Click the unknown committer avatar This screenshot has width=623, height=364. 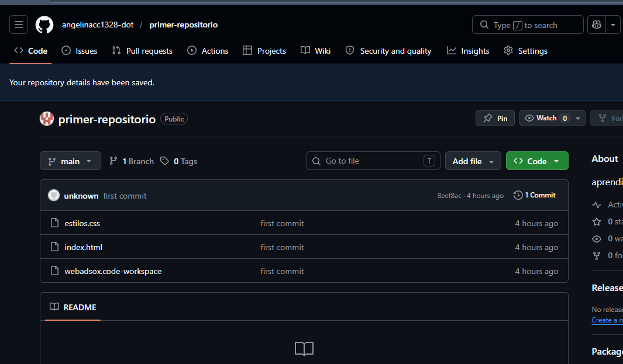point(54,195)
